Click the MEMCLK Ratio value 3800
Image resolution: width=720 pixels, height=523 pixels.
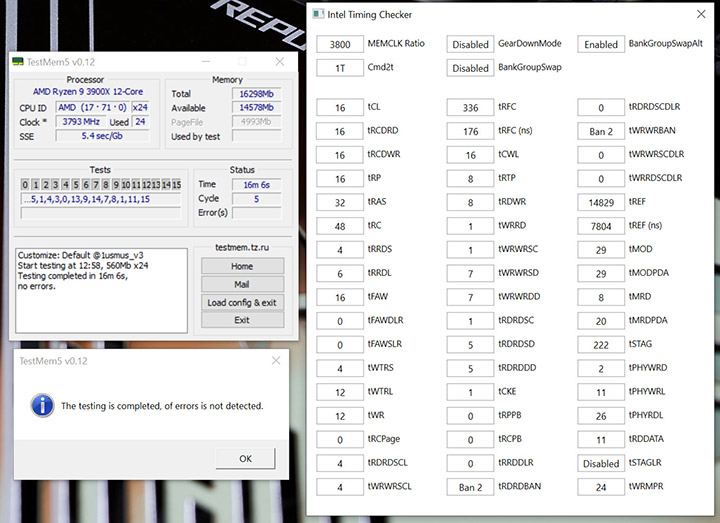tap(340, 44)
